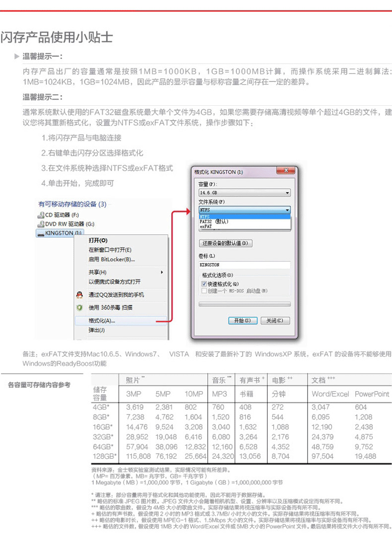The width and height of the screenshot is (392, 536).
Task: Click the CD drive (F:) icon
Action: (41, 215)
